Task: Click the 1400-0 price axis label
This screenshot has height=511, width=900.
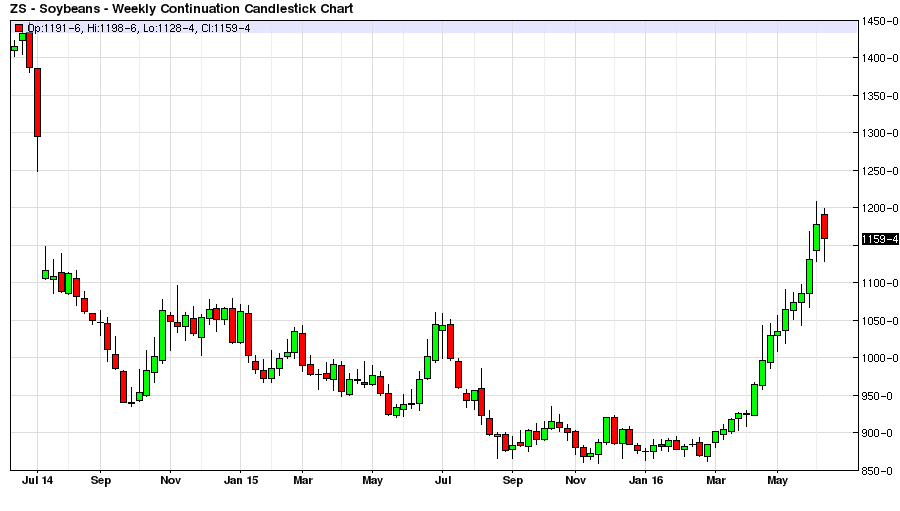Action: pos(879,58)
